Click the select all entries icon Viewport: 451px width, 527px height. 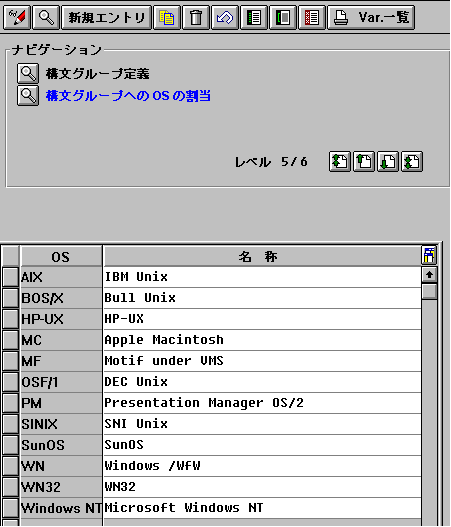tap(254, 17)
